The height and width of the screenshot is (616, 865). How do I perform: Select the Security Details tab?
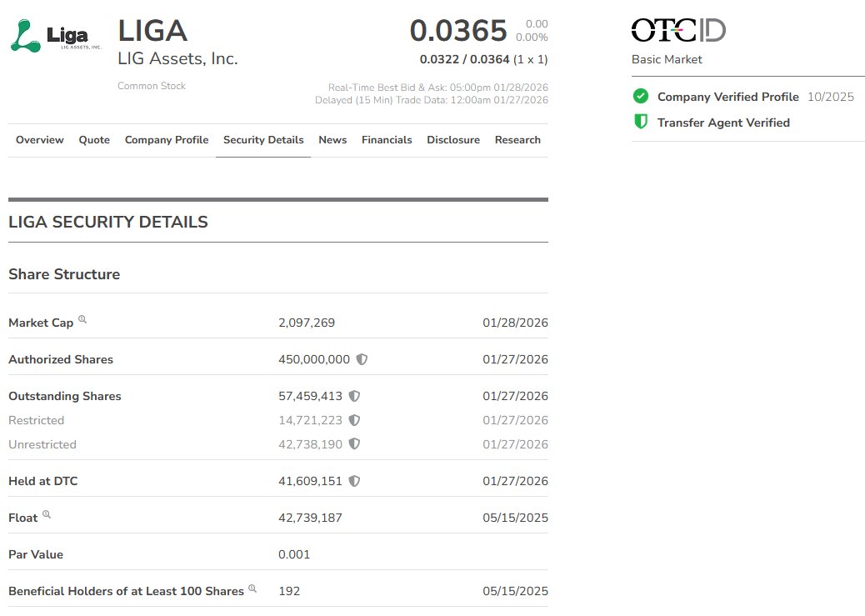[263, 140]
